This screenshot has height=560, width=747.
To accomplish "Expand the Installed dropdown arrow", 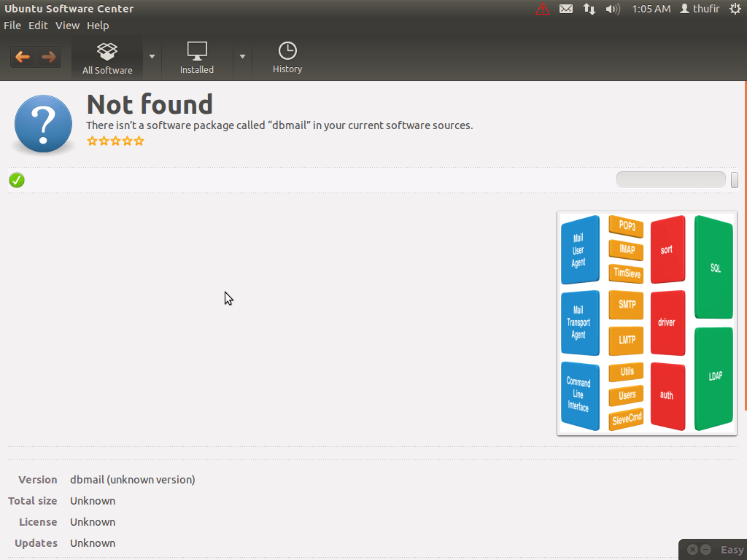I will [x=242, y=57].
